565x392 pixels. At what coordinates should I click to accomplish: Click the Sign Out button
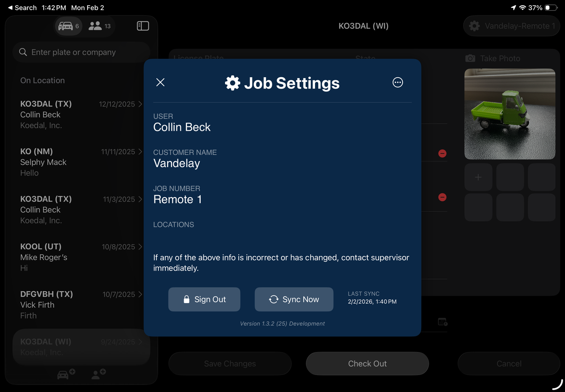pos(204,299)
